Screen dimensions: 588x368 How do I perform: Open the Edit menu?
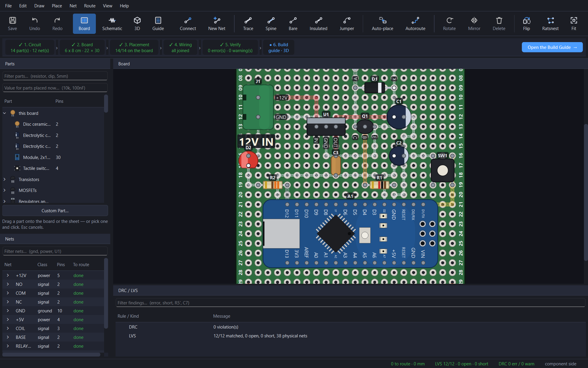click(x=23, y=6)
